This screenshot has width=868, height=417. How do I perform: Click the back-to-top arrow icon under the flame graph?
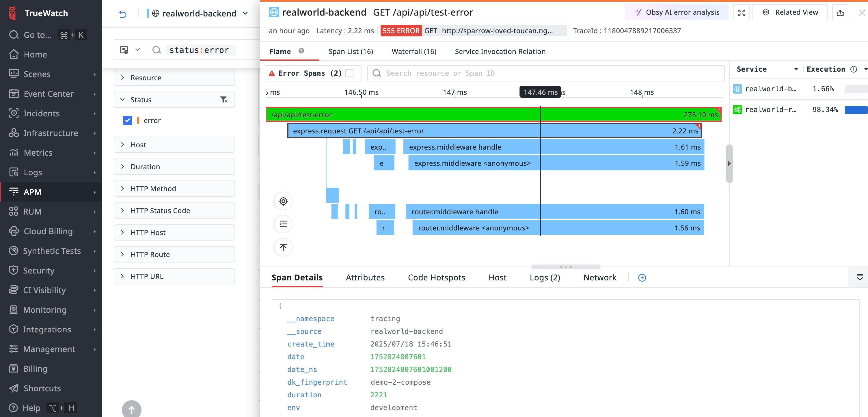point(283,247)
